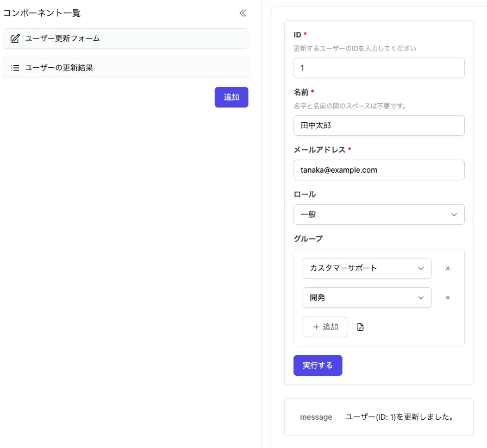Click the グループ field label

pos(308,238)
